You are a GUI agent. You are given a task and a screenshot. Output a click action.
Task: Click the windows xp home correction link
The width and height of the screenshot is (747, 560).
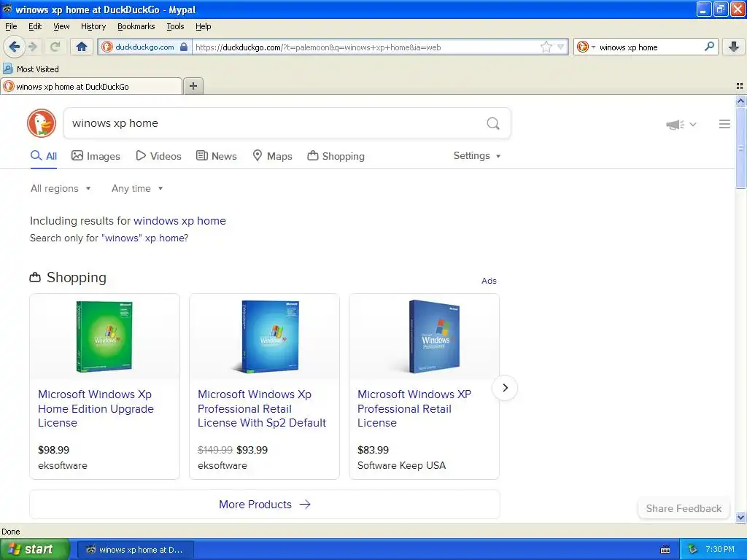[179, 221]
